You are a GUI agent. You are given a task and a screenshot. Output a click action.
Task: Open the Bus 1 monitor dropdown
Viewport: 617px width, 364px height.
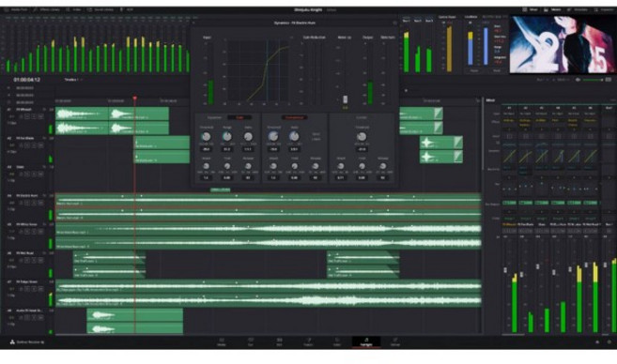pyautogui.click(x=544, y=80)
